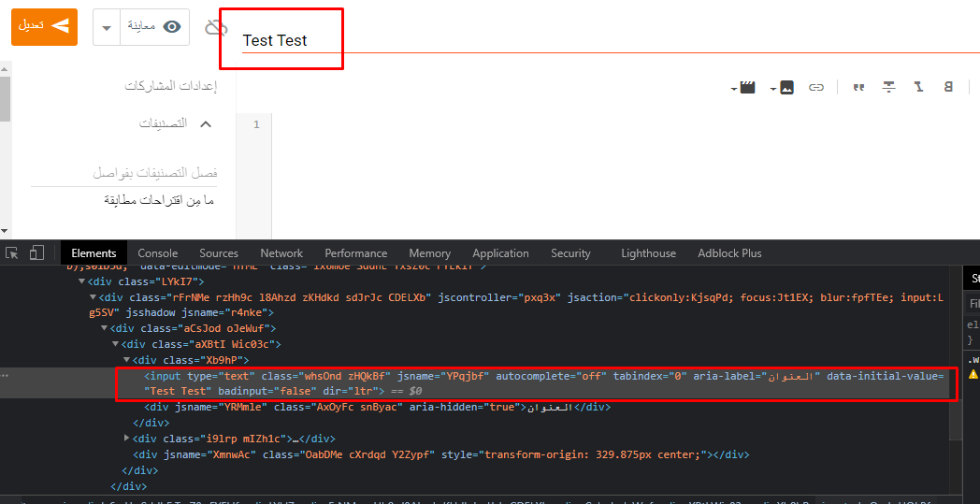Click the Bold formatting icon
The image size is (980, 504).
(948, 87)
